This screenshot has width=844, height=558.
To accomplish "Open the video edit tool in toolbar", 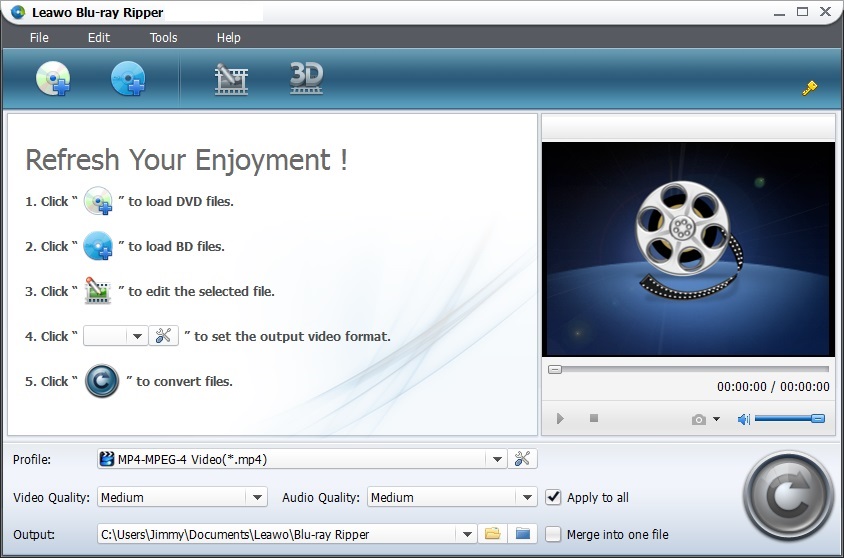I will [231, 78].
